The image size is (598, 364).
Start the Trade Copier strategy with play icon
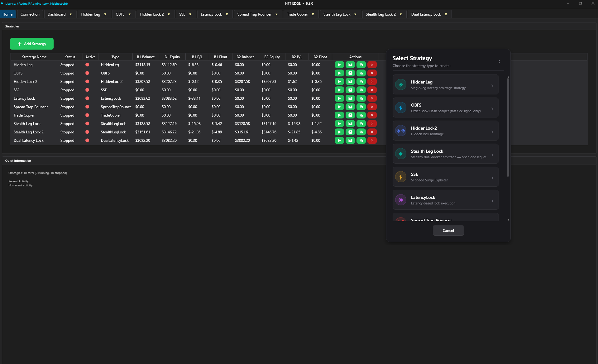click(339, 115)
